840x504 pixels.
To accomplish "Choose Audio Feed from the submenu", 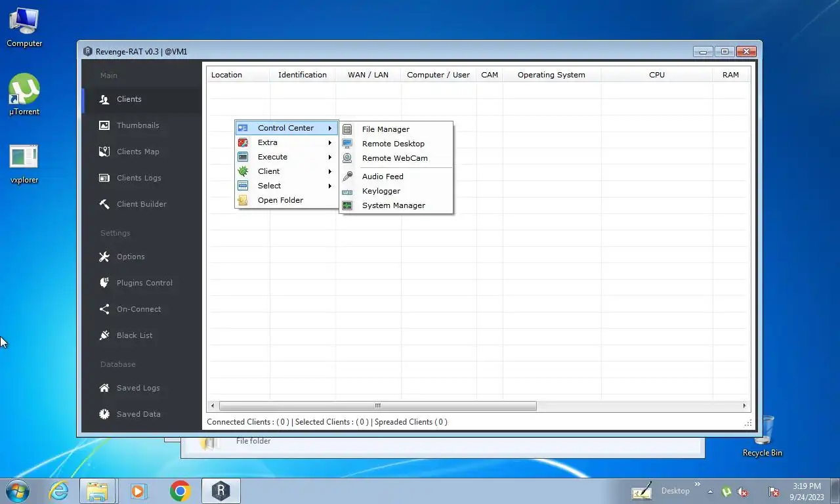I will pos(396,177).
